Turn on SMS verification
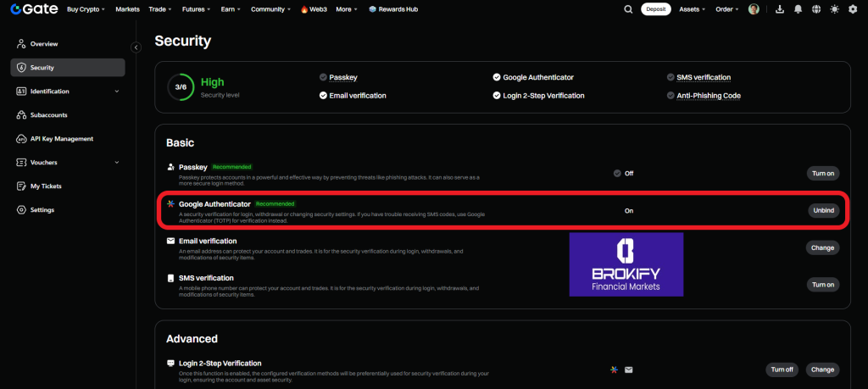 pyautogui.click(x=822, y=285)
